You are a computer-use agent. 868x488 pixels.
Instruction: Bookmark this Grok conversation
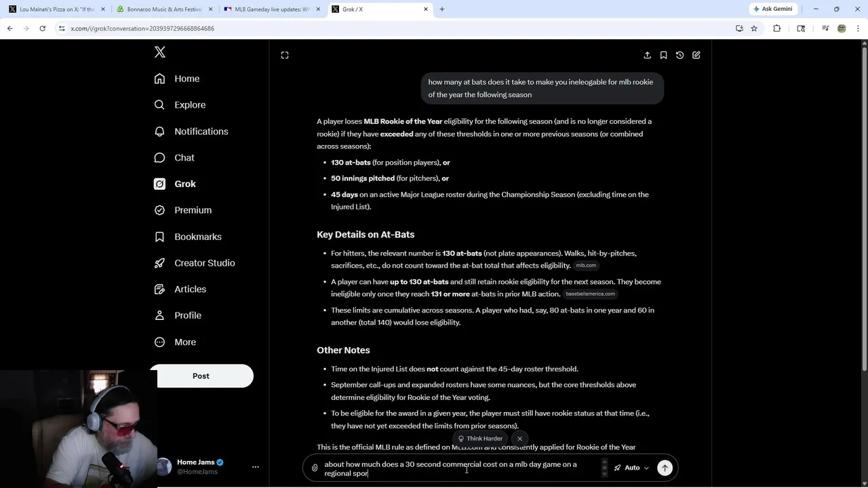point(663,55)
